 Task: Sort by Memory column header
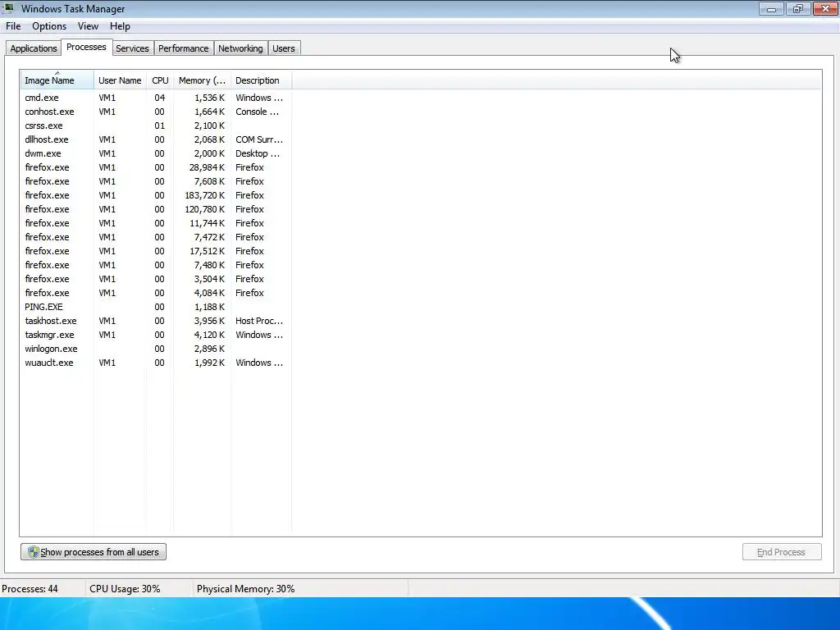click(x=202, y=80)
